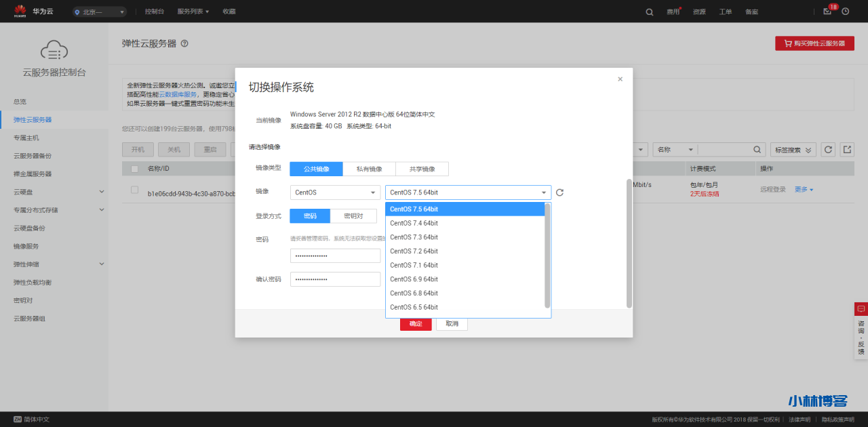Open the messages icon showing 18 notifications

[x=827, y=12]
